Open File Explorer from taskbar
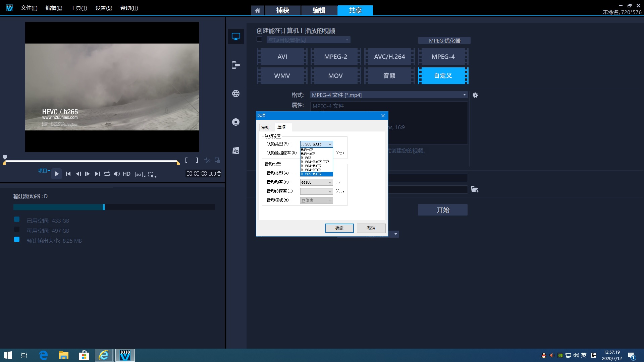The height and width of the screenshot is (362, 644). tap(64, 355)
